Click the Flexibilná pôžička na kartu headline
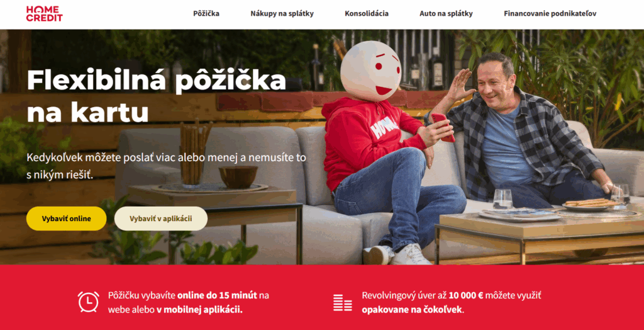 point(156,97)
